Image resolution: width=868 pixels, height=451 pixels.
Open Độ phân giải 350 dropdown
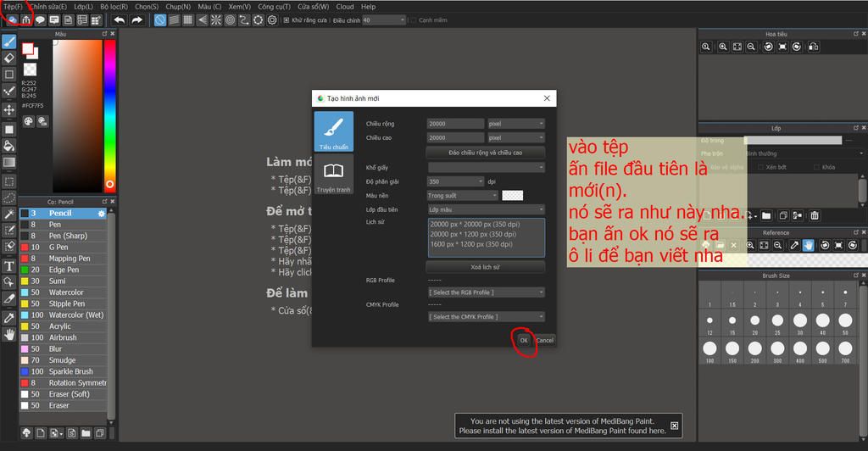tap(456, 181)
